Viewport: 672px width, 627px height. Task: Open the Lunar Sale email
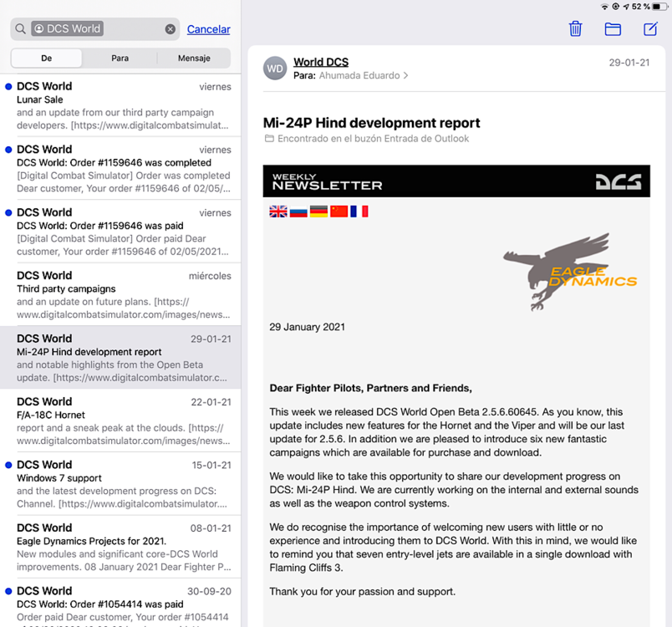pyautogui.click(x=120, y=105)
